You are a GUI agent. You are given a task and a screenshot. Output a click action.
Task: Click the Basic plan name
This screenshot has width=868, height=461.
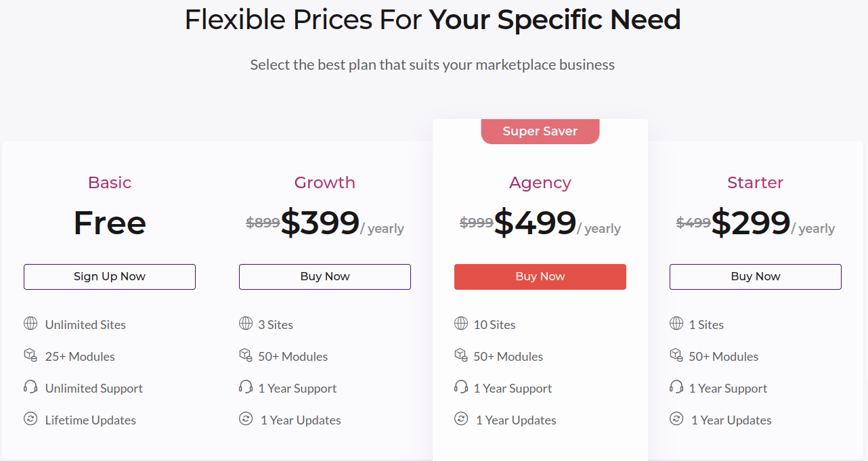coord(110,183)
